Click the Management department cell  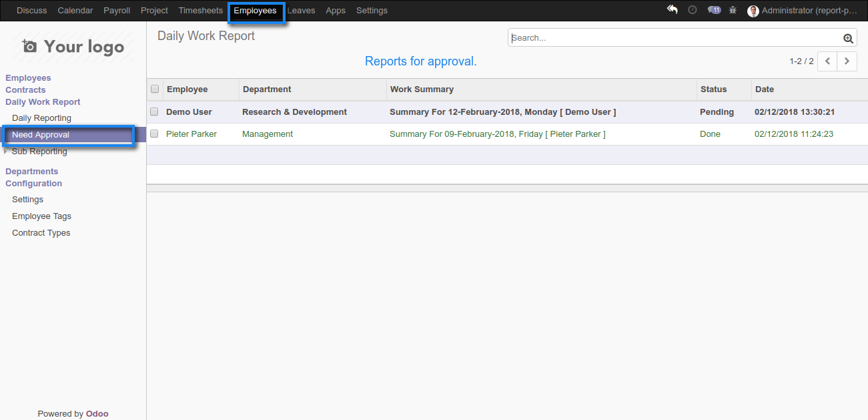coord(268,134)
